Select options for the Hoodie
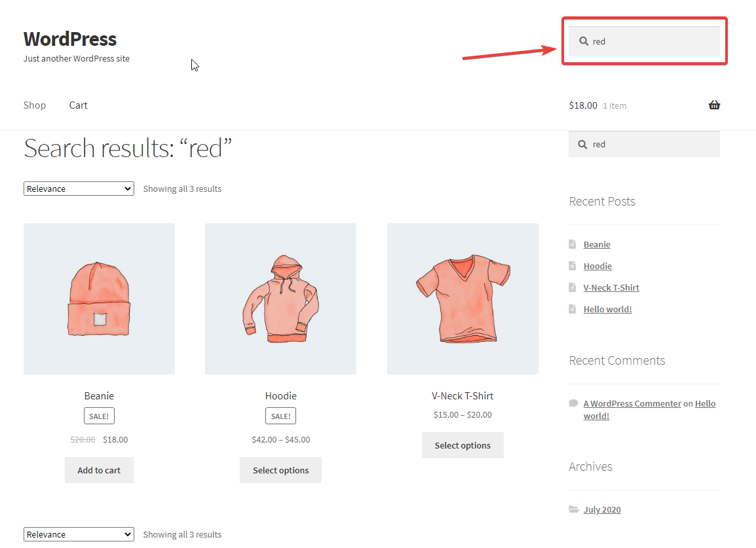 click(x=280, y=470)
